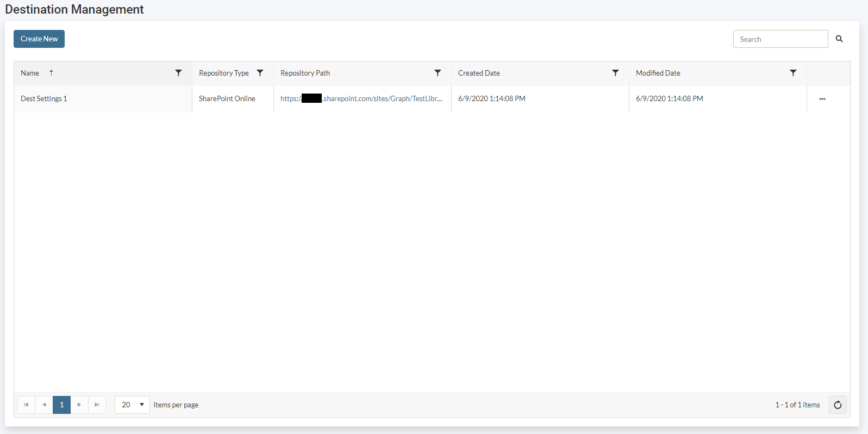Open filter for Name column
Image resolution: width=868 pixels, height=434 pixels.
[178, 73]
